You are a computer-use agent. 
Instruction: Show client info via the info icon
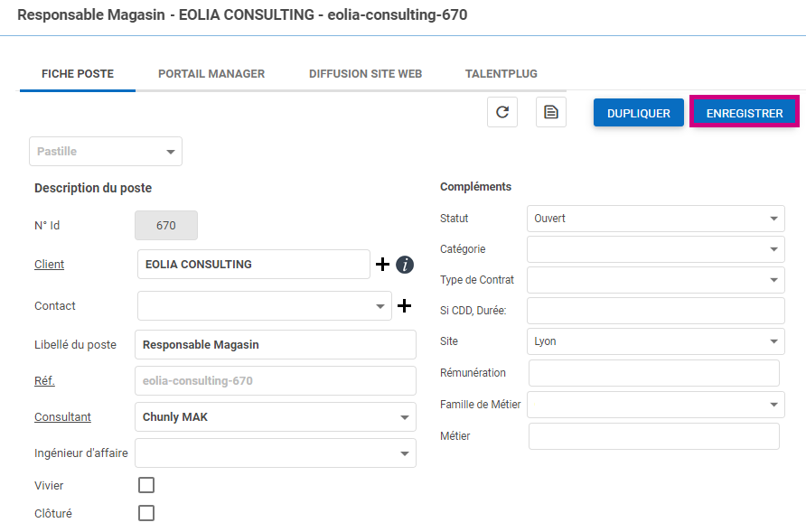[405, 265]
